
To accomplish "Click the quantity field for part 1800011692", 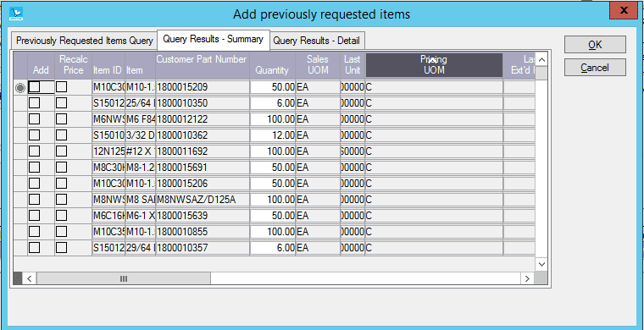I will pyautogui.click(x=272, y=151).
